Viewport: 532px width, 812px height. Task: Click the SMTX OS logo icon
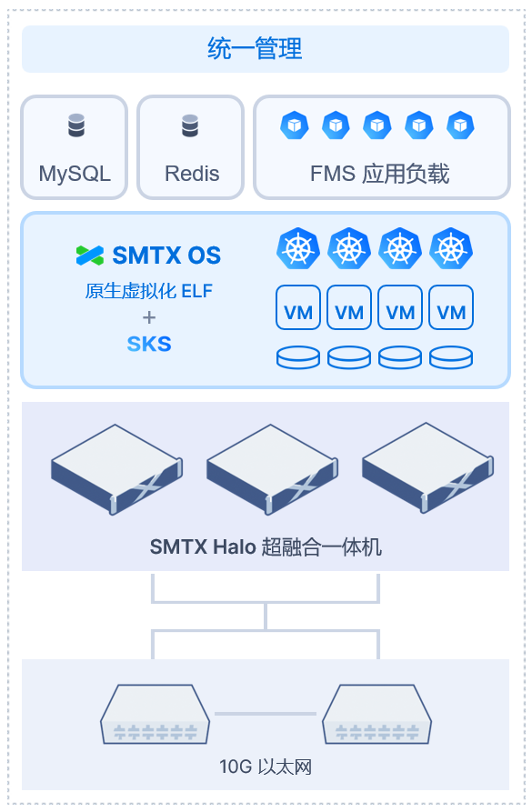pos(90,256)
